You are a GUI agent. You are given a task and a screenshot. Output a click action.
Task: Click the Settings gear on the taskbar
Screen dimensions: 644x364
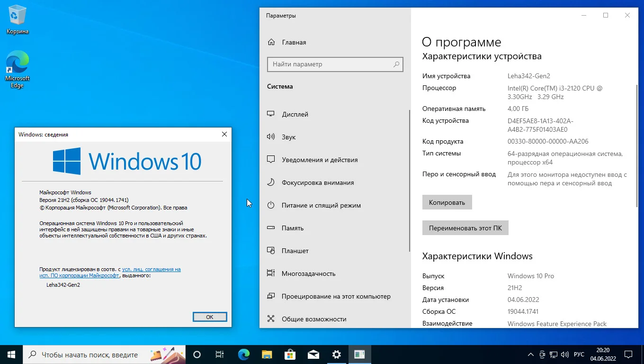336,354
